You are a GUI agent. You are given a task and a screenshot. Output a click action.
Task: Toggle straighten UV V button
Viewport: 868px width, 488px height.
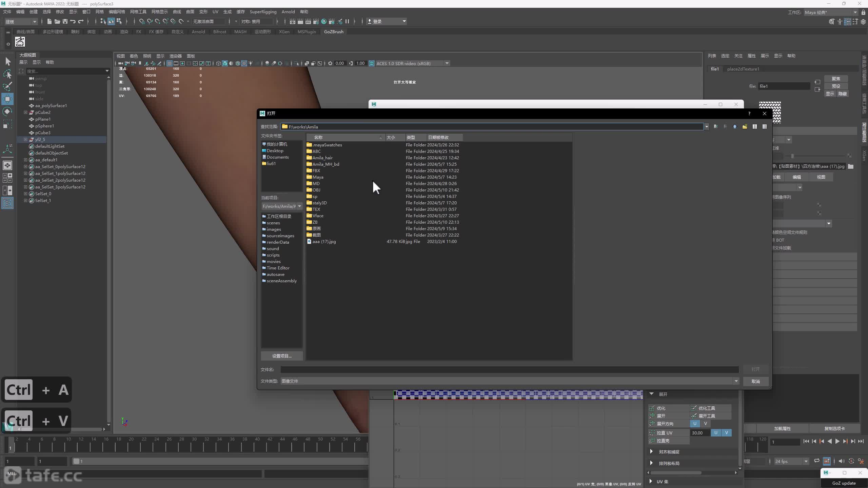tap(727, 433)
